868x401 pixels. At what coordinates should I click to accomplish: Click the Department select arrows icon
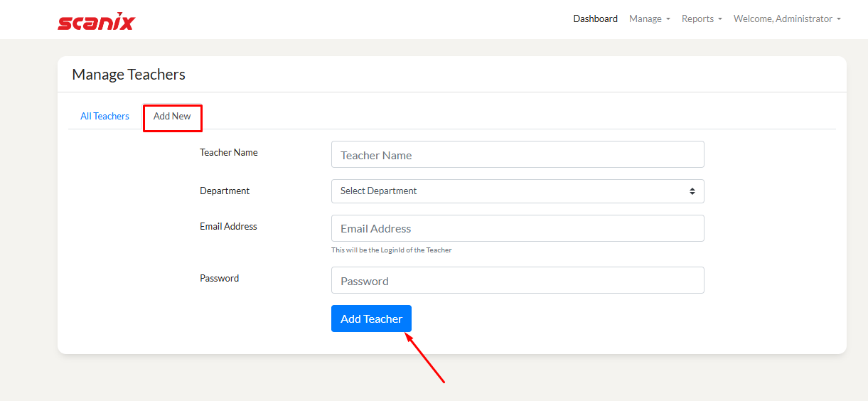[692, 191]
